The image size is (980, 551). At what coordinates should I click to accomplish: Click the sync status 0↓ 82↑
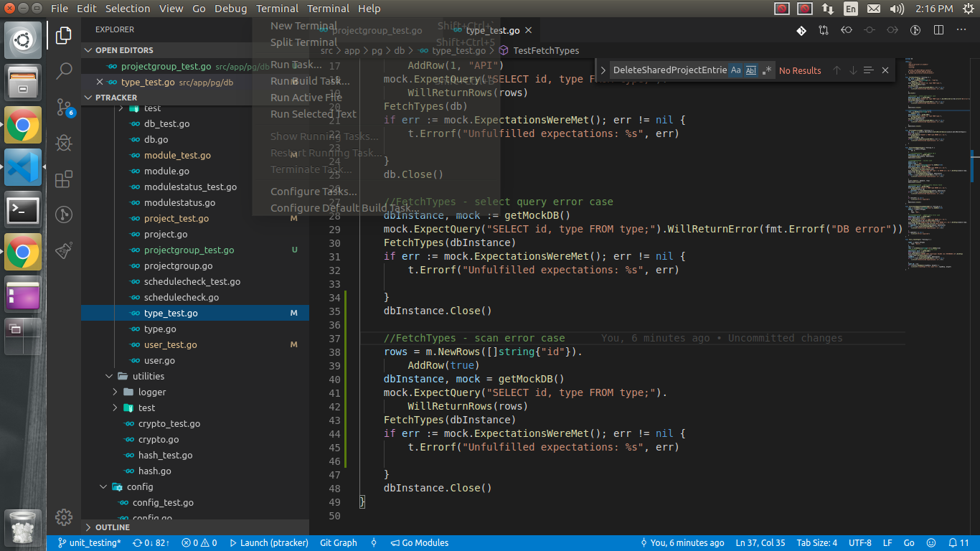(151, 543)
